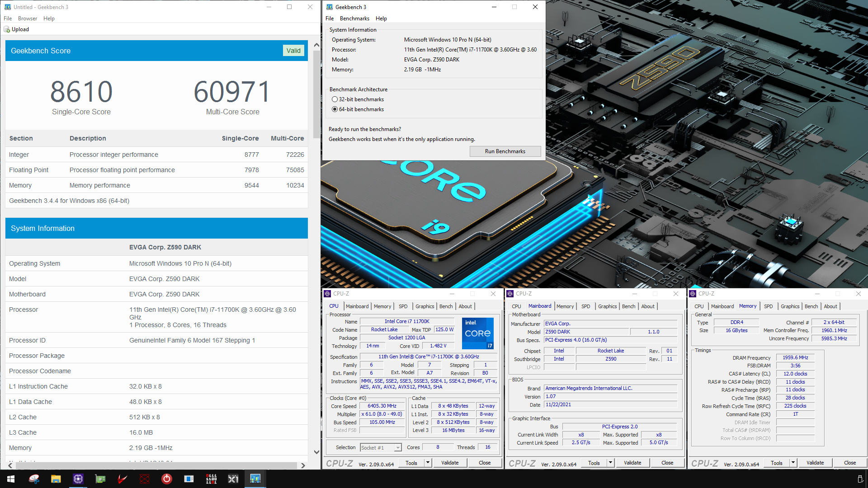The image size is (868, 488).
Task: Click the DRAM Frequency value 1959.6 MHz
Action: tap(795, 357)
